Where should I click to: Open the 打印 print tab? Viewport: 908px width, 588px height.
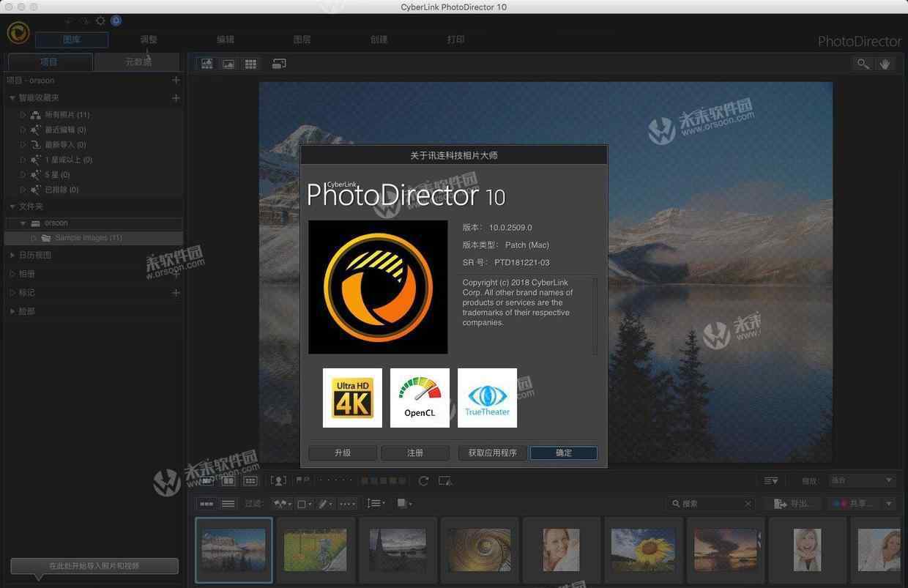456,40
